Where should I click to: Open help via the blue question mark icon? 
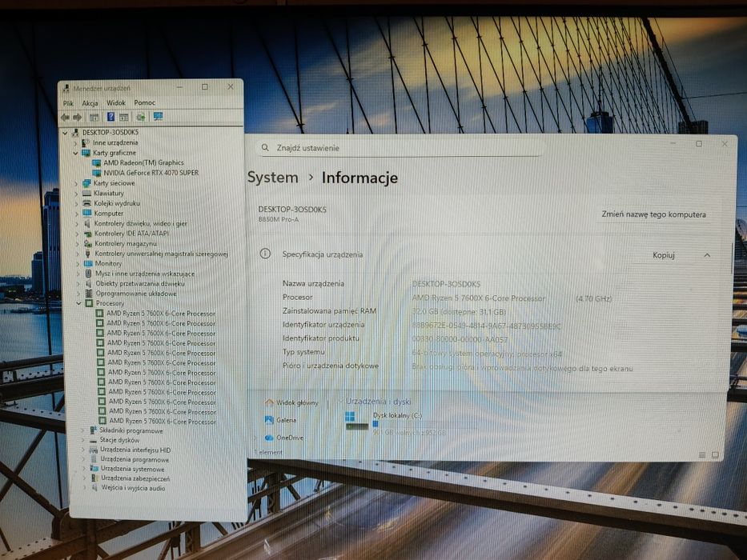tap(110, 117)
